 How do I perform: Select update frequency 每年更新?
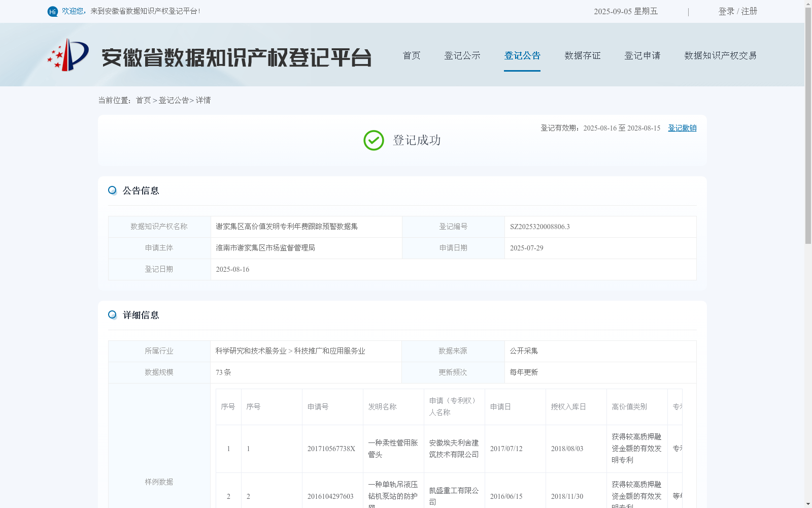(x=524, y=372)
